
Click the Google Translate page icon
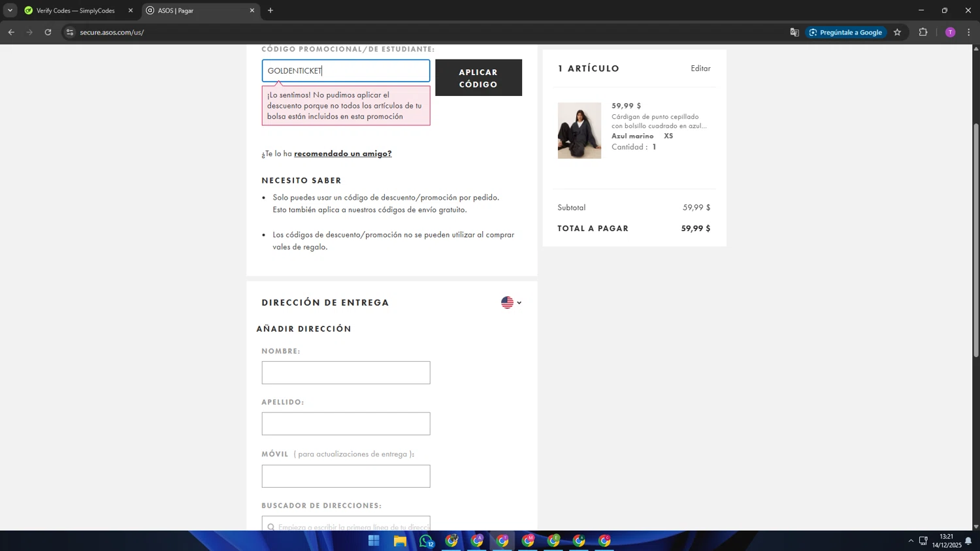point(794,32)
